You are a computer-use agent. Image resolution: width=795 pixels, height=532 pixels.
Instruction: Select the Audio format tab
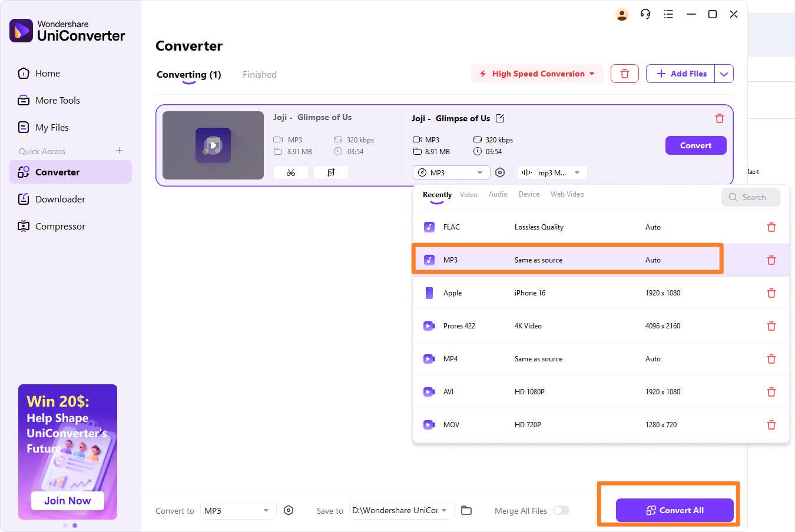click(x=498, y=194)
